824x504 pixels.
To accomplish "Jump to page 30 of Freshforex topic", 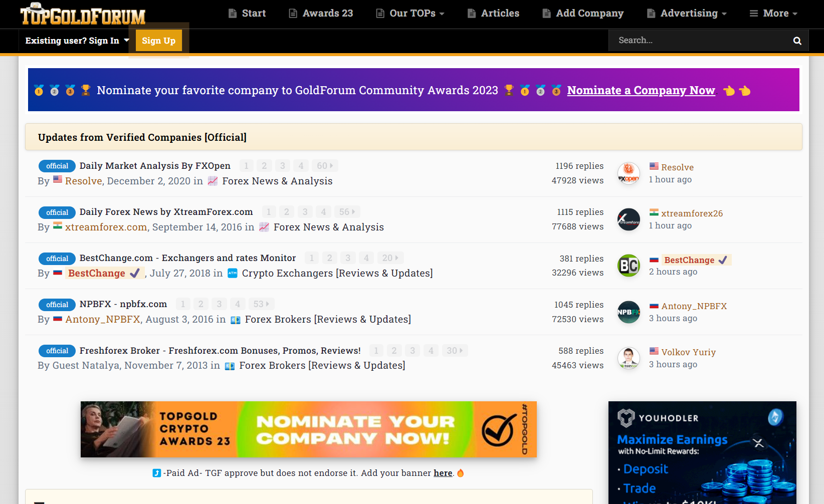I will pos(455,351).
